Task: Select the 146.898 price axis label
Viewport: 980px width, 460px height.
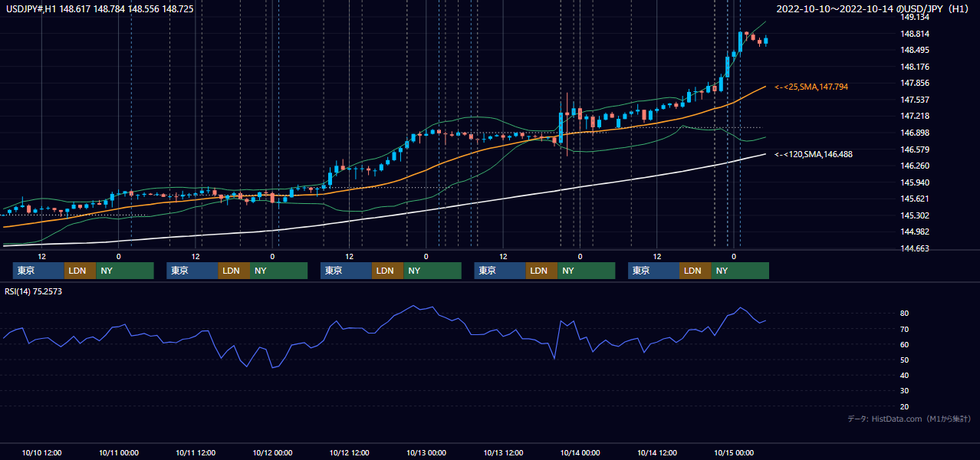Action: [x=915, y=133]
